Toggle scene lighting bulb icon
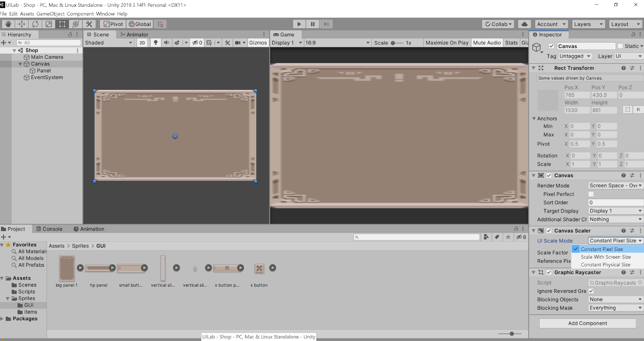The image size is (644, 341). click(156, 43)
